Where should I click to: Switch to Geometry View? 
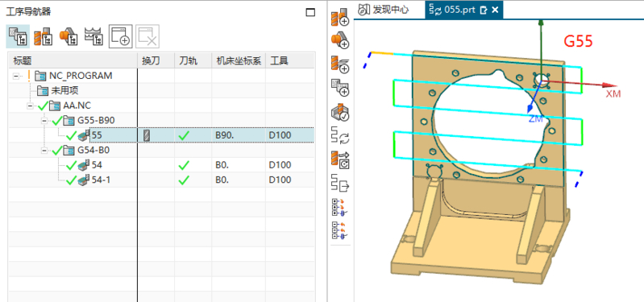click(69, 36)
